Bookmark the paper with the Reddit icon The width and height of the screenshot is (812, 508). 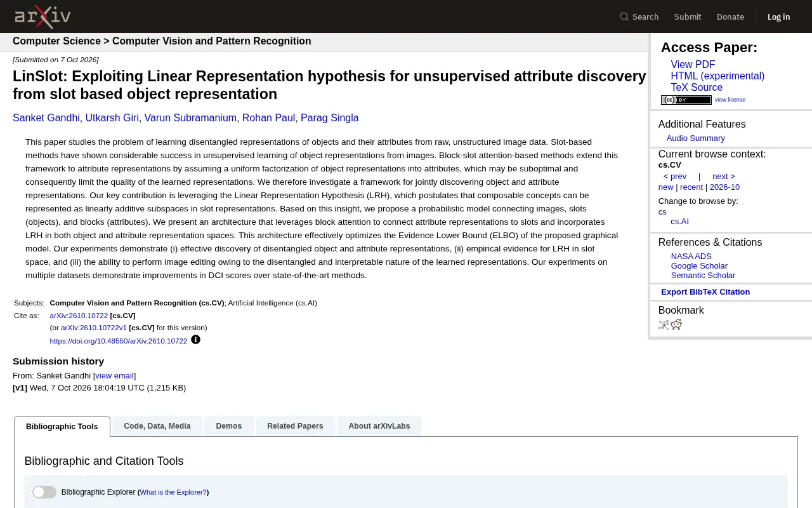tap(676, 325)
